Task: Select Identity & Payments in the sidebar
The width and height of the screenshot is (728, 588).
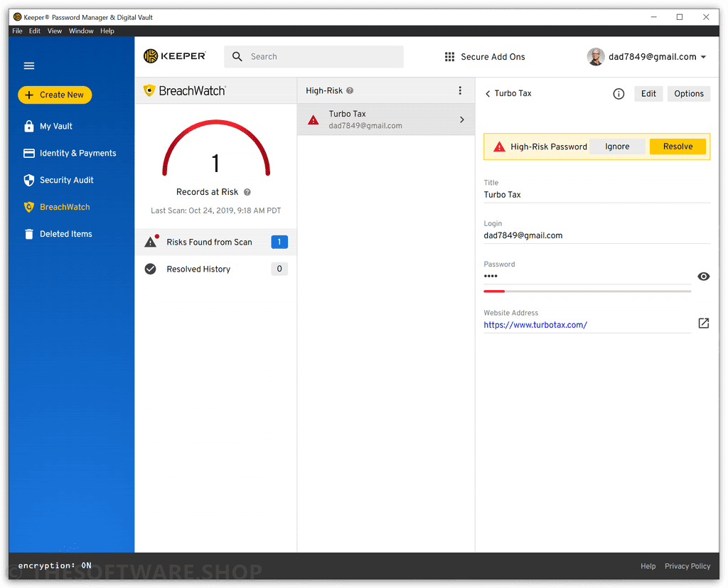Action: click(x=72, y=154)
